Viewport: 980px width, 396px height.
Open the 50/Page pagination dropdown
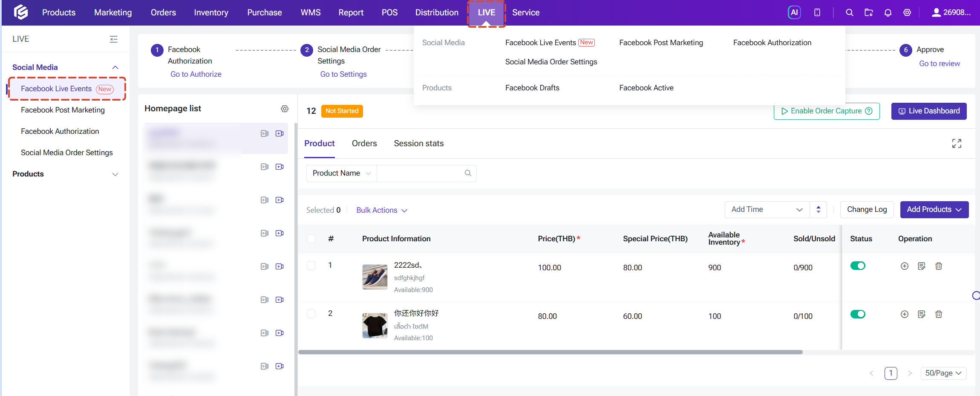pyautogui.click(x=943, y=373)
